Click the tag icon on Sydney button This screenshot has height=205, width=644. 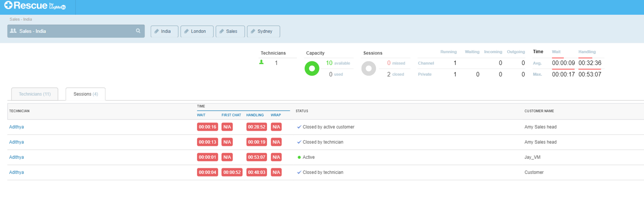[253, 31]
